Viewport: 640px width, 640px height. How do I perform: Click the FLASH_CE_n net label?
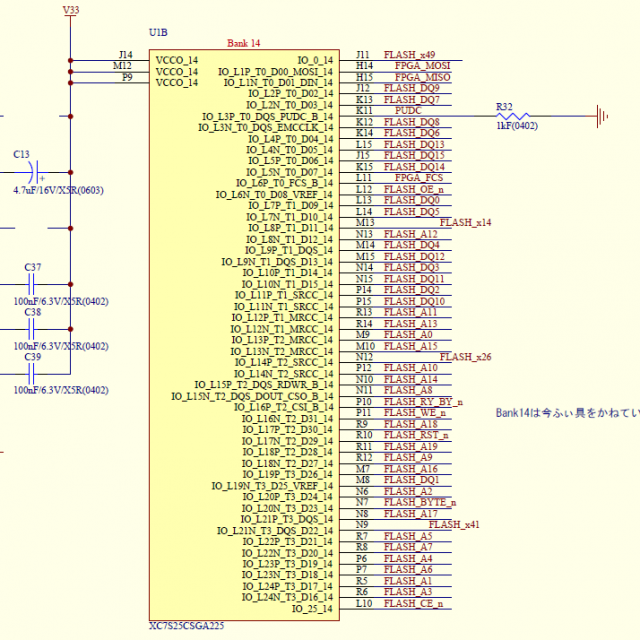click(413, 604)
